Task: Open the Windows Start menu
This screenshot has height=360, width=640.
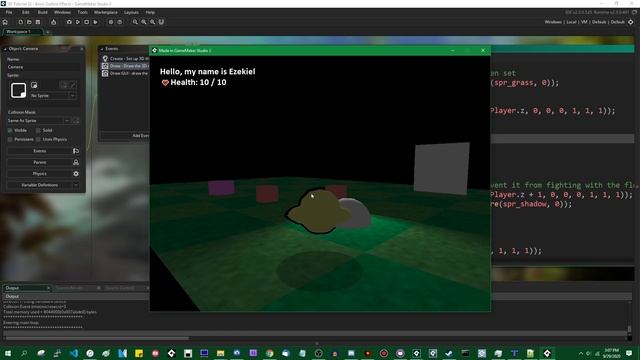Action: tap(8, 353)
